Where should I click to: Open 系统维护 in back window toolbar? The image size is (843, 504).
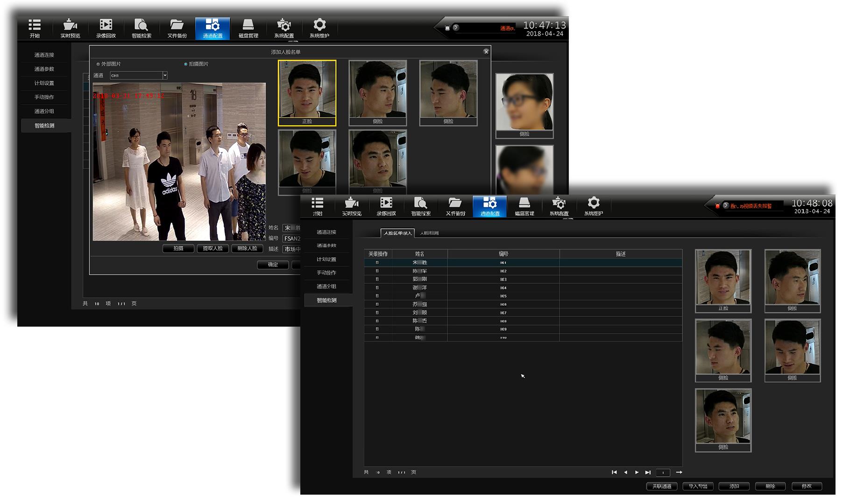(319, 28)
